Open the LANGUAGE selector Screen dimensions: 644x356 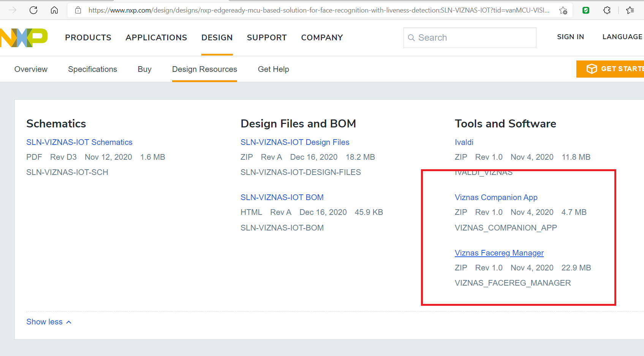pyautogui.click(x=622, y=37)
